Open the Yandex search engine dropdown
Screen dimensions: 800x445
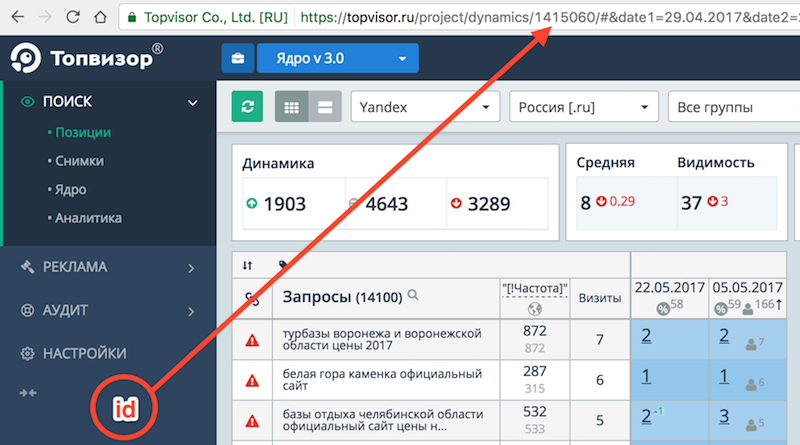point(425,107)
